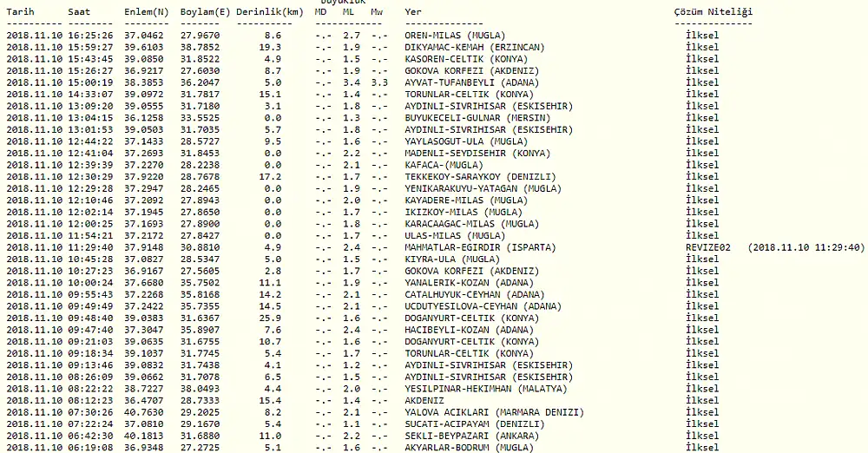Select the MAHMATLAR-EGIRDIR (ISPARTA) location
Image resolution: width=868 pixels, height=453 pixels.
(480, 247)
